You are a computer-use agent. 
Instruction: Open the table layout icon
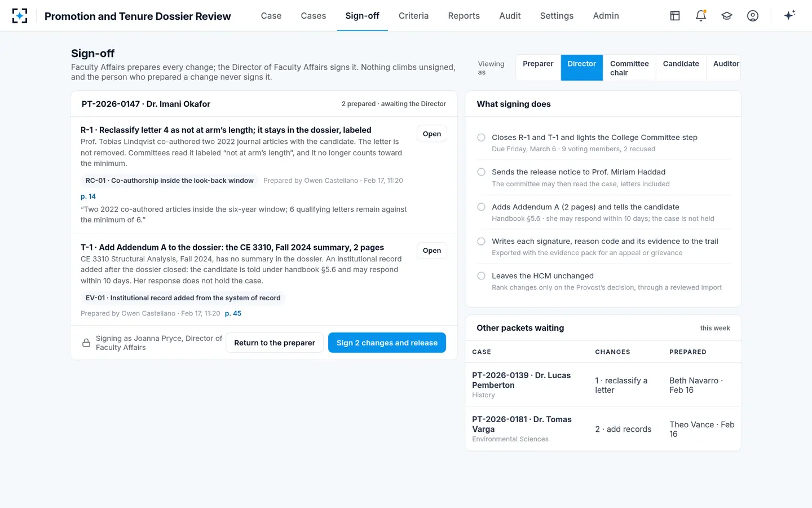675,16
